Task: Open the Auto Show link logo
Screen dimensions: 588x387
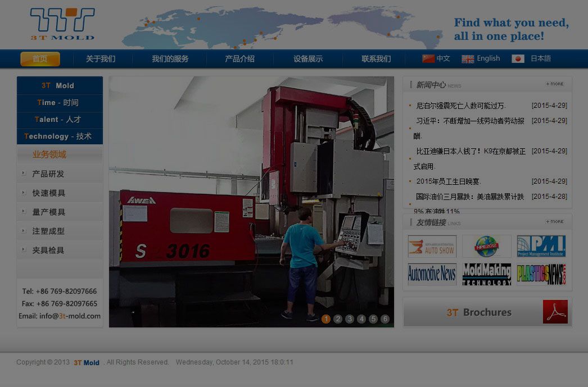Action: coord(432,246)
